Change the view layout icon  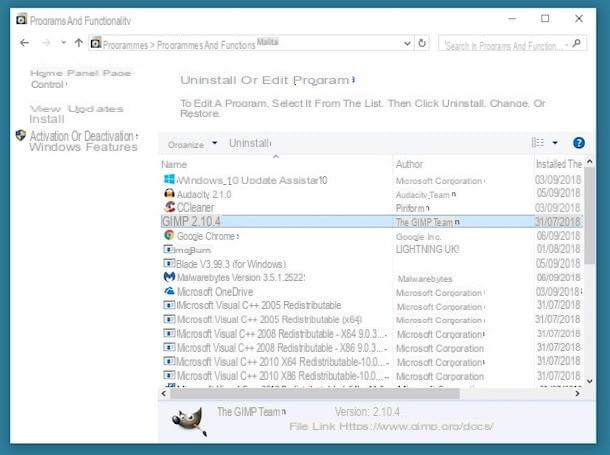click(538, 143)
